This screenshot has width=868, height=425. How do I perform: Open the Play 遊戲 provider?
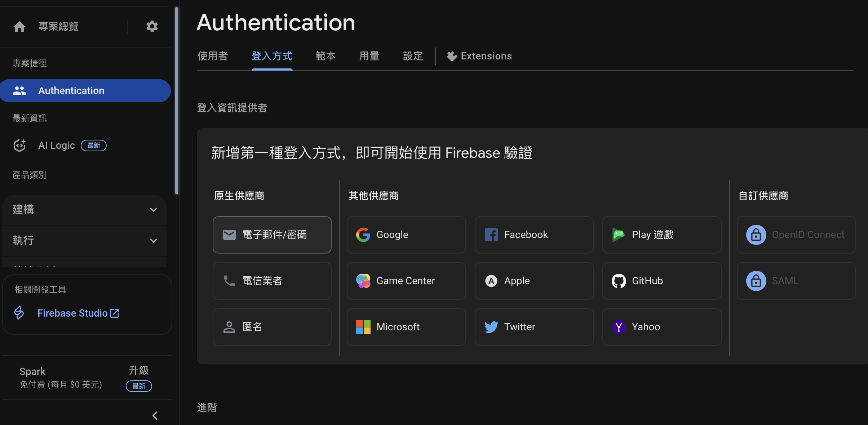(661, 235)
